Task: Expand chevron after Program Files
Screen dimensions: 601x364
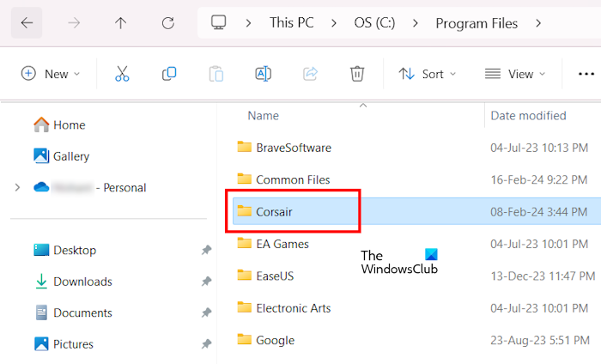Action: point(538,23)
